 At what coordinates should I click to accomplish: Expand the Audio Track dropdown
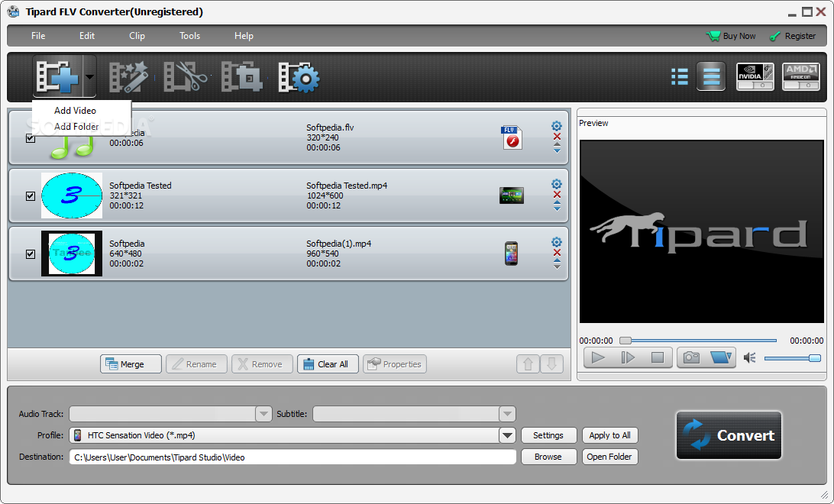point(263,414)
